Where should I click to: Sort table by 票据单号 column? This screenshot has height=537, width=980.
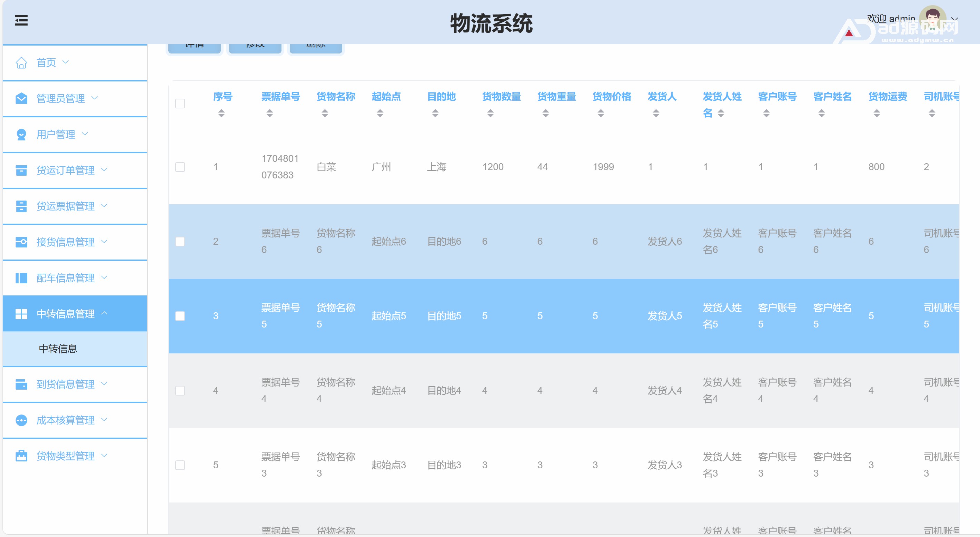pos(270,113)
